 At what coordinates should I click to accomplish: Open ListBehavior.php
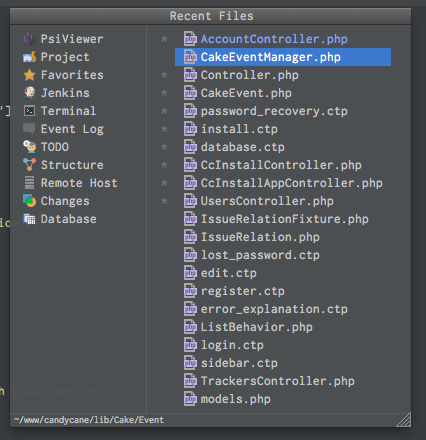[256, 327]
